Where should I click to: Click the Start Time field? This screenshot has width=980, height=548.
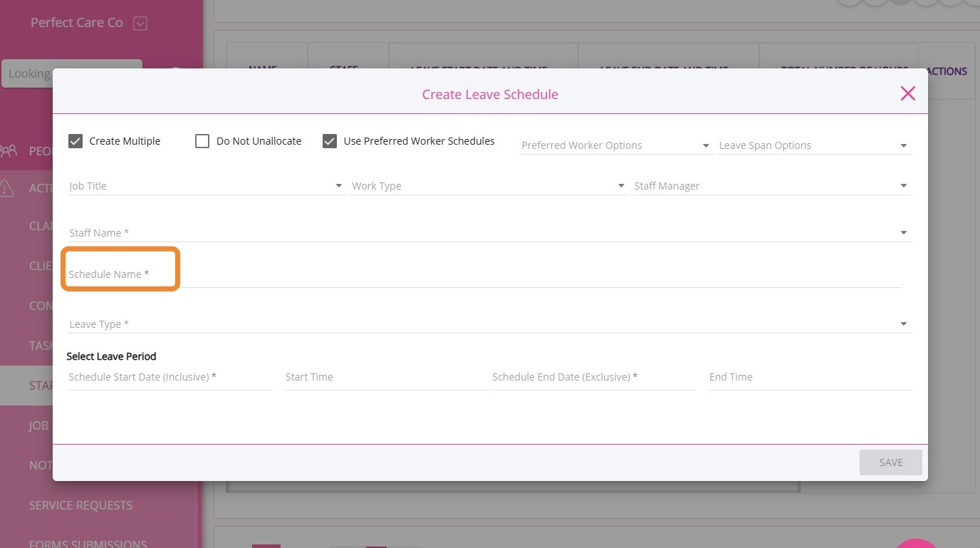[x=386, y=377]
